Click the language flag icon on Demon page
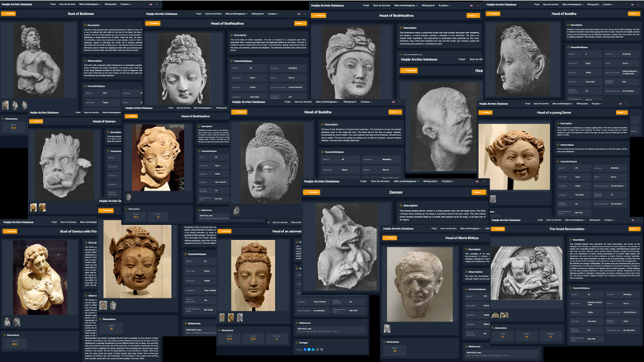 pos(477,181)
